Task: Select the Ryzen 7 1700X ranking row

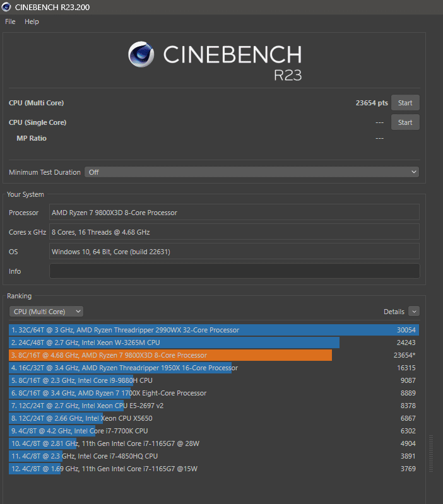Action: [x=214, y=393]
